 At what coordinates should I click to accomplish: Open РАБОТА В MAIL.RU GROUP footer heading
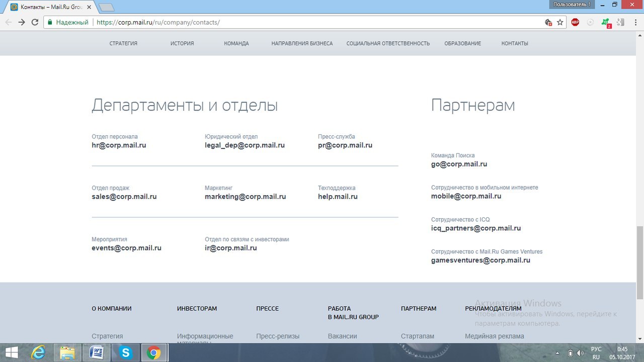pyautogui.click(x=353, y=313)
